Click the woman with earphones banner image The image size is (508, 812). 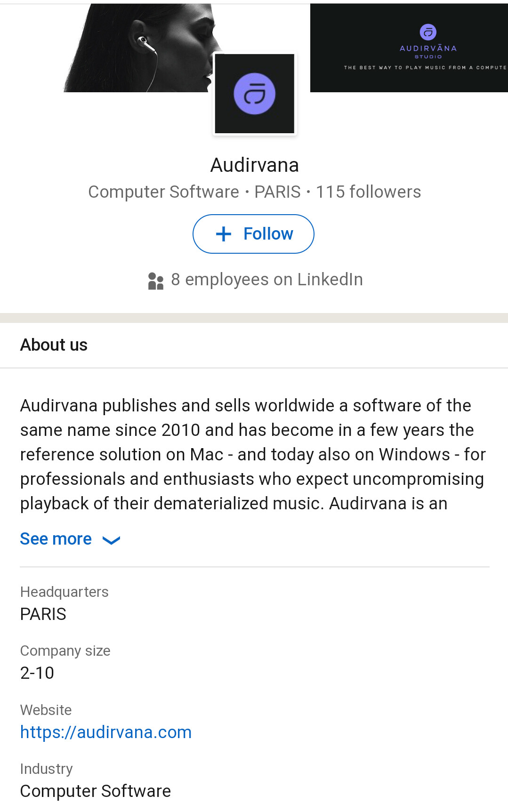(141, 48)
